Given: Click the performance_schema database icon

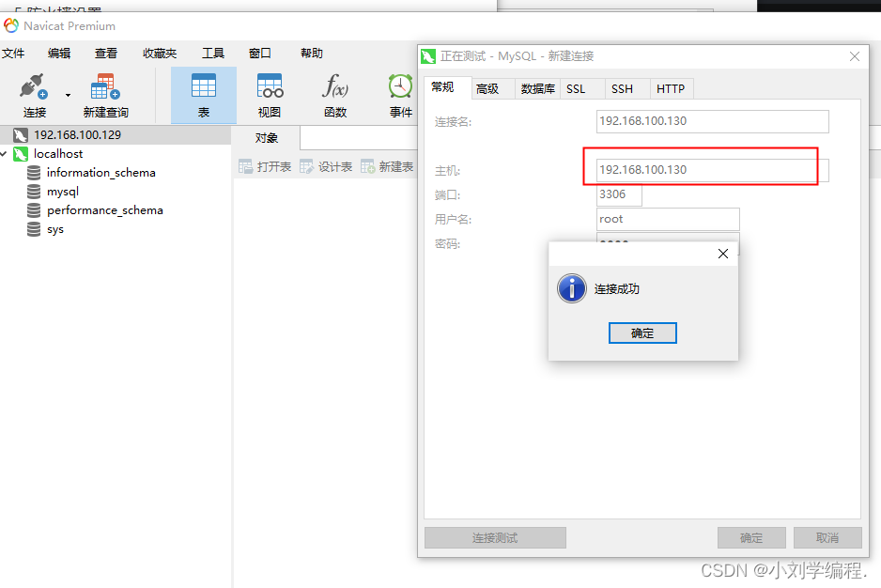Looking at the screenshot, I should (34, 210).
